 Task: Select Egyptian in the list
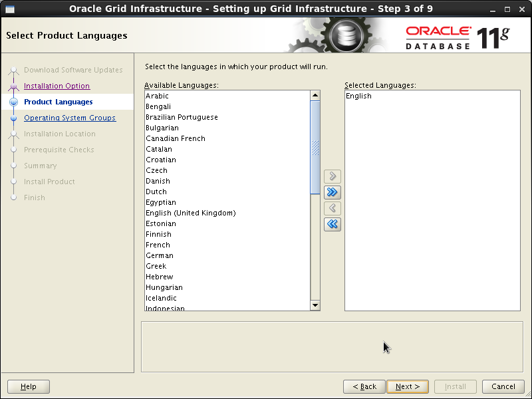click(227, 202)
